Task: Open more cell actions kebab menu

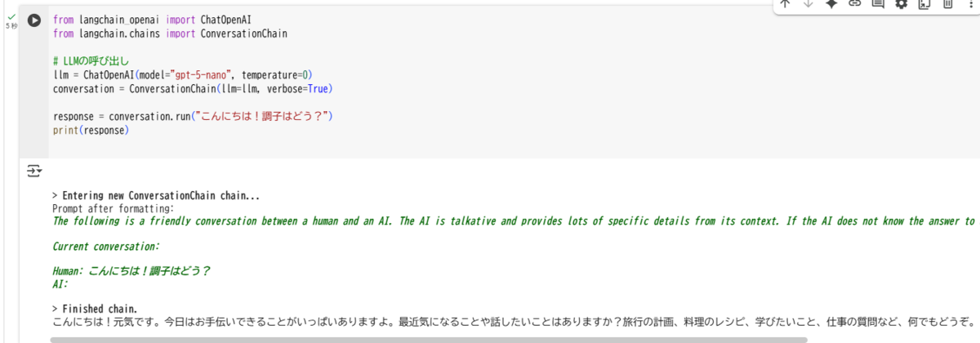Action: point(970,3)
